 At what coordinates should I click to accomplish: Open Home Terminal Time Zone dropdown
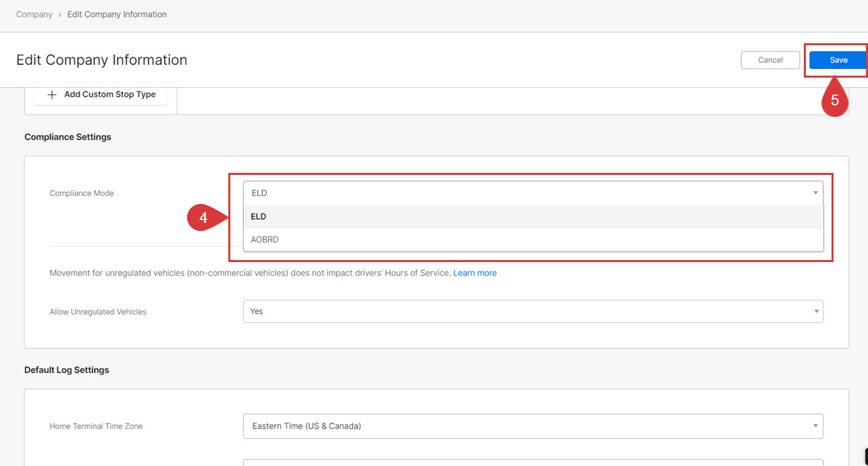pos(533,426)
